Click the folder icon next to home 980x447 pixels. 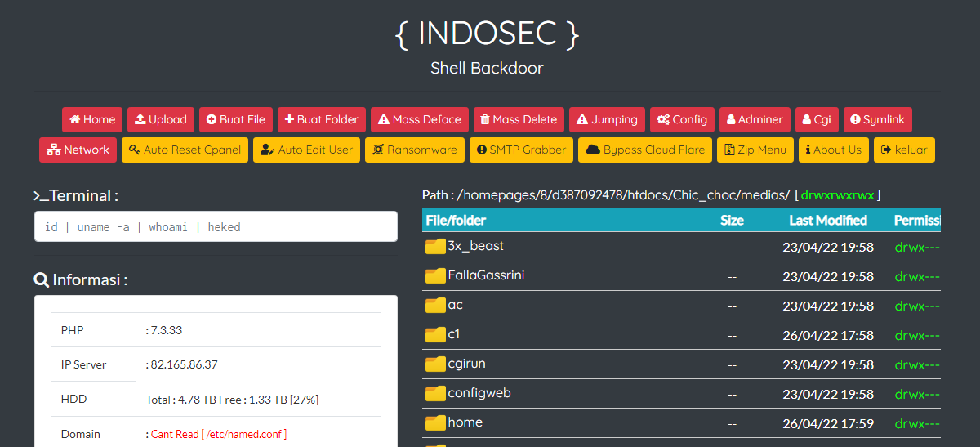click(x=435, y=422)
